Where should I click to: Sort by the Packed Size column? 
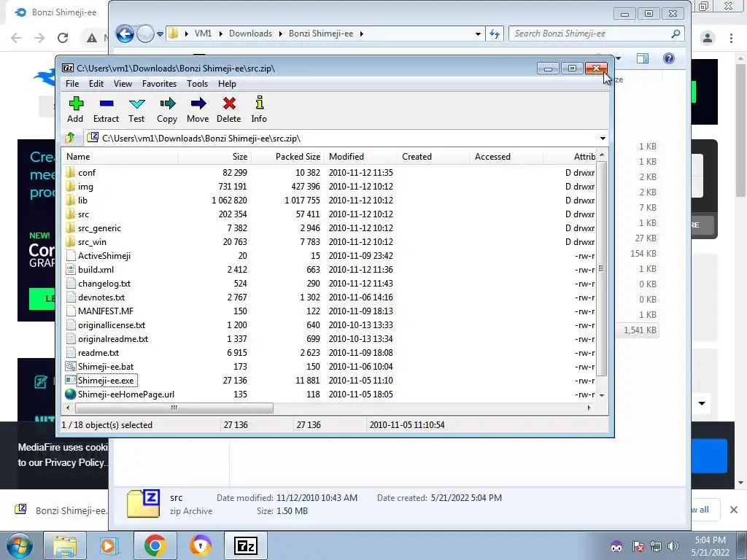click(287, 157)
